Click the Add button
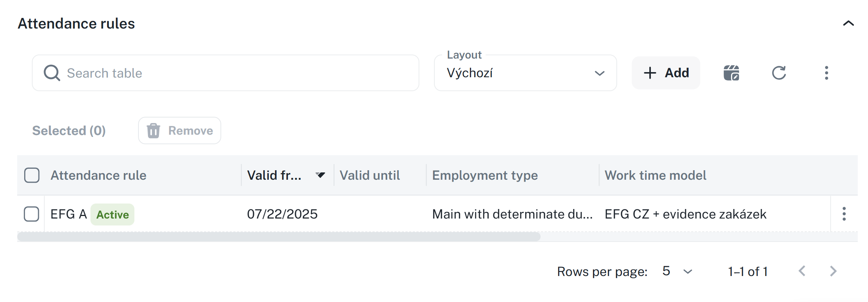The height and width of the screenshot is (302, 868). coord(666,73)
